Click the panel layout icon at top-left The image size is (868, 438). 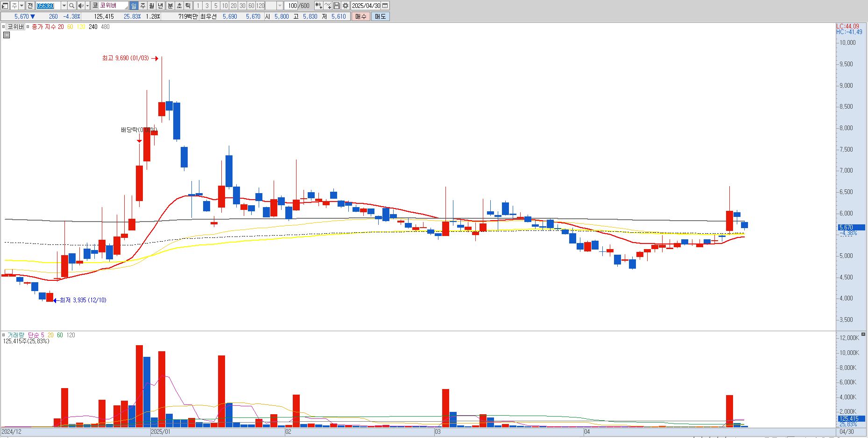(5, 6)
